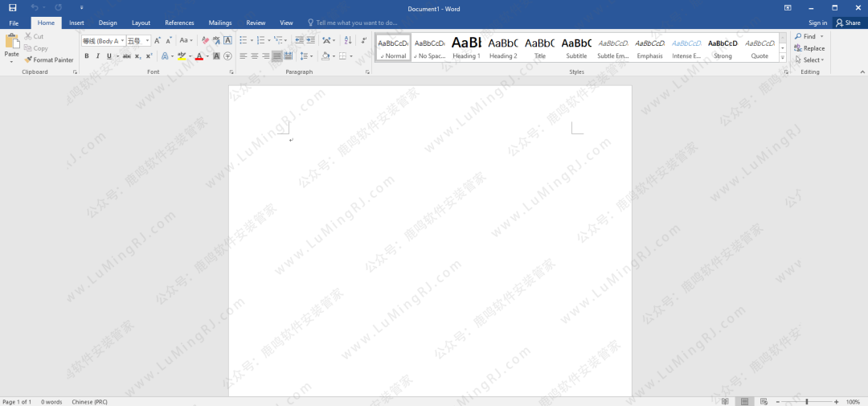This screenshot has height=406, width=868.
Task: Save document using Quick Access icon
Action: pos(12,7)
